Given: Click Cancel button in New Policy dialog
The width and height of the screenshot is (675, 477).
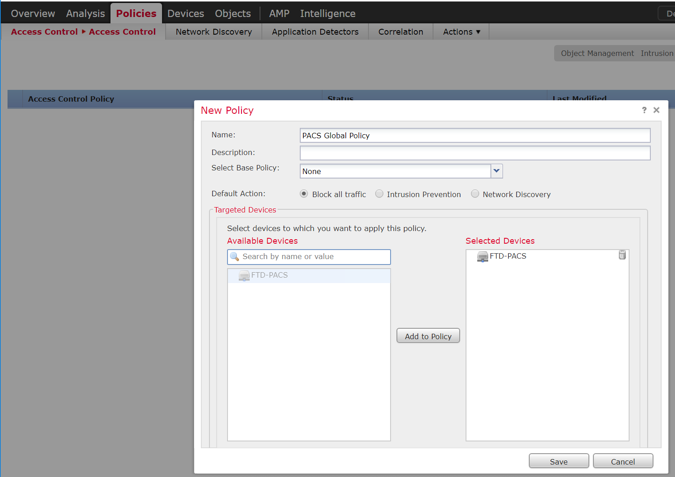Looking at the screenshot, I should (x=623, y=461).
